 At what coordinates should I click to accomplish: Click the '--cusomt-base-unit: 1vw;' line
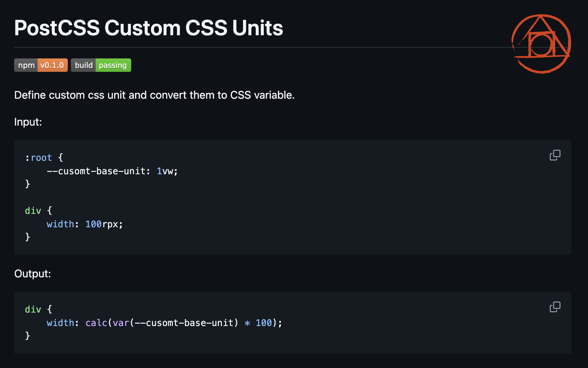coord(112,171)
